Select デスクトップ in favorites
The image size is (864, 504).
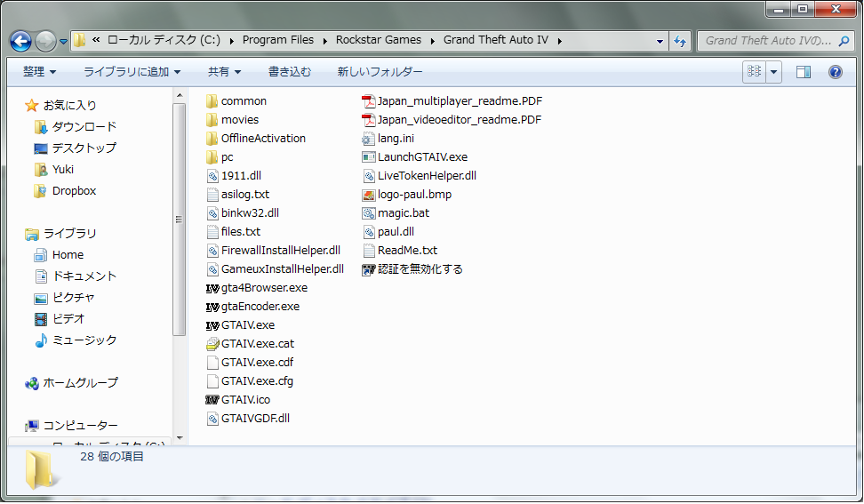(x=75, y=148)
